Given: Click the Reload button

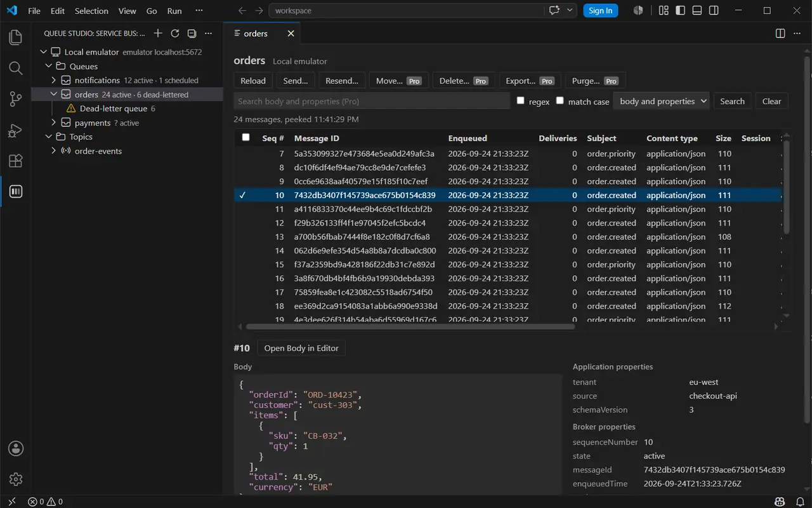Looking at the screenshot, I should [x=253, y=81].
